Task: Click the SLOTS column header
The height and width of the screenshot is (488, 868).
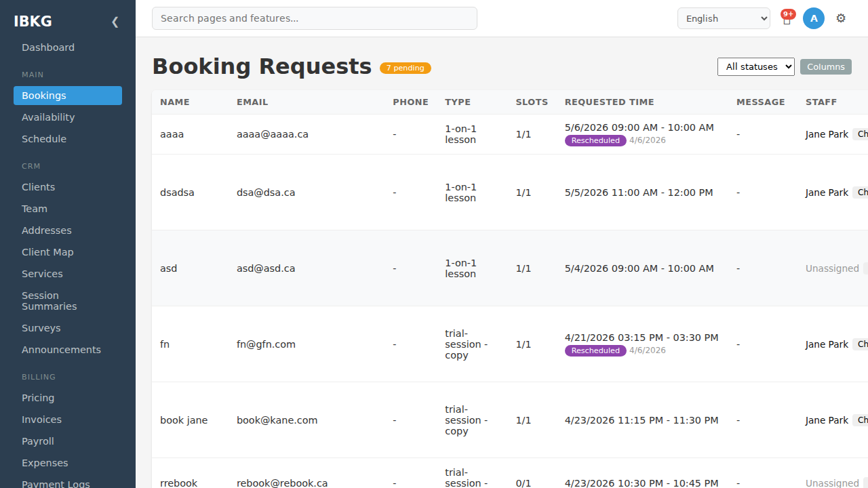Action: tap(532, 102)
